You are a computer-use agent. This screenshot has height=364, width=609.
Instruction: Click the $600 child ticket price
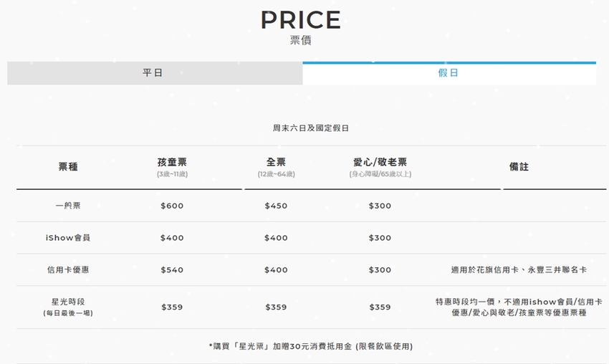(x=172, y=206)
